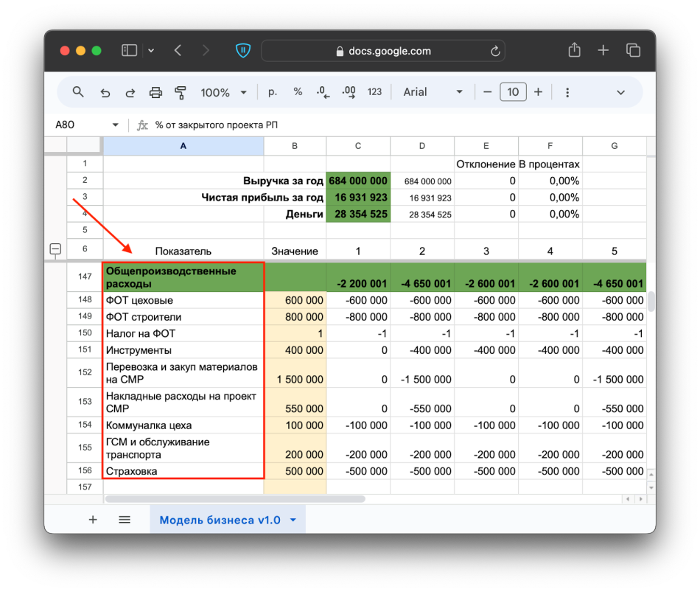Redo the last action

pyautogui.click(x=130, y=92)
